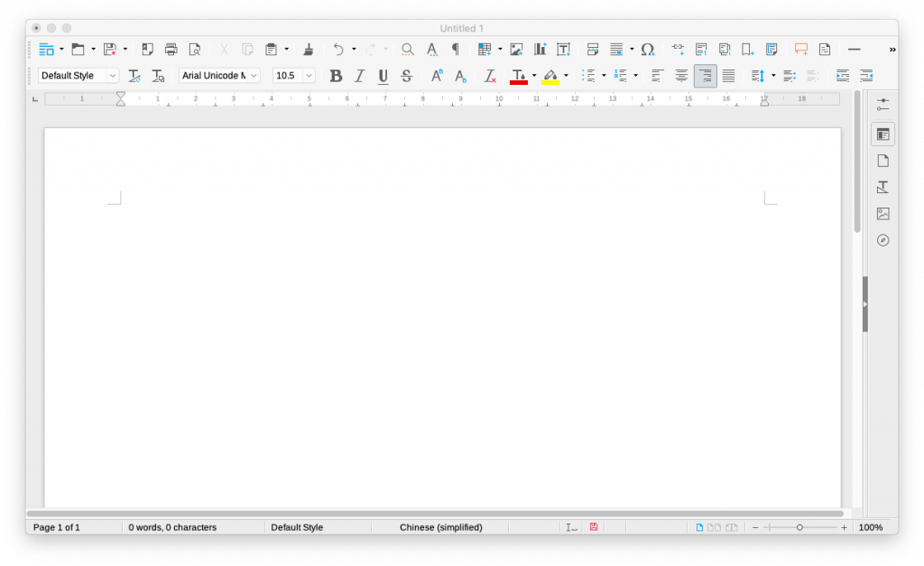Export directly as PDF
Image resolution: width=924 pixels, height=566 pixels.
tap(147, 50)
